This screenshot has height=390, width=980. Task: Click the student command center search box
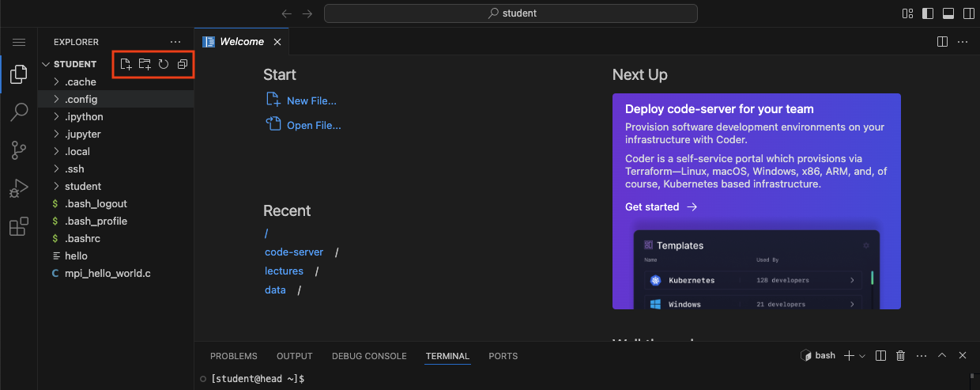[x=511, y=13]
